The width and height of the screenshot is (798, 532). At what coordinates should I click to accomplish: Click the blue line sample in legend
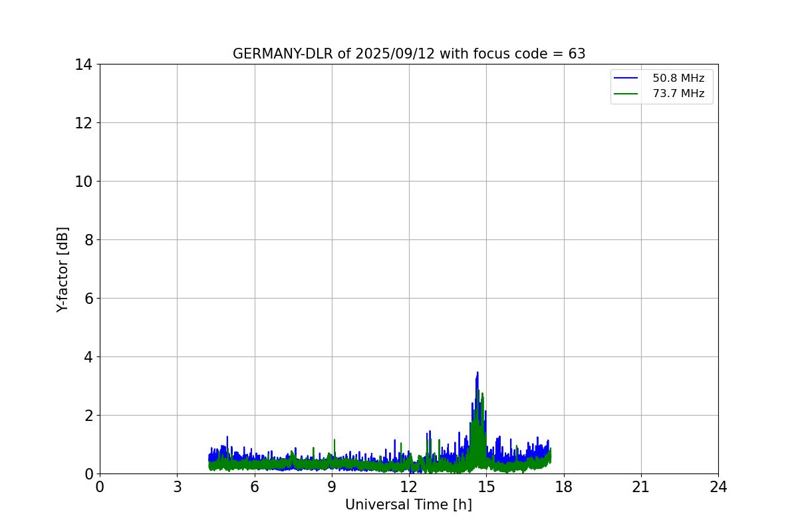pos(626,78)
